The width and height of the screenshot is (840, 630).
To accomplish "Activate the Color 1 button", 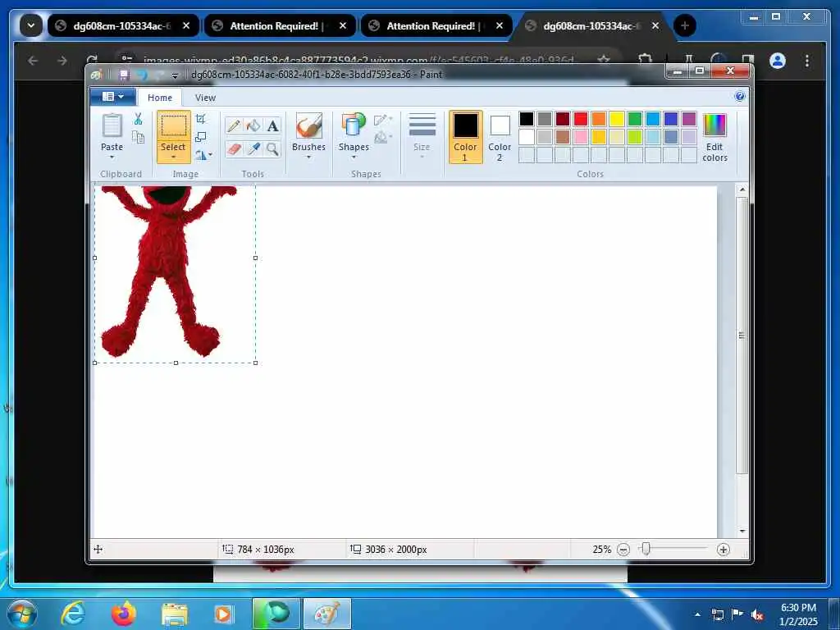I will (x=465, y=137).
